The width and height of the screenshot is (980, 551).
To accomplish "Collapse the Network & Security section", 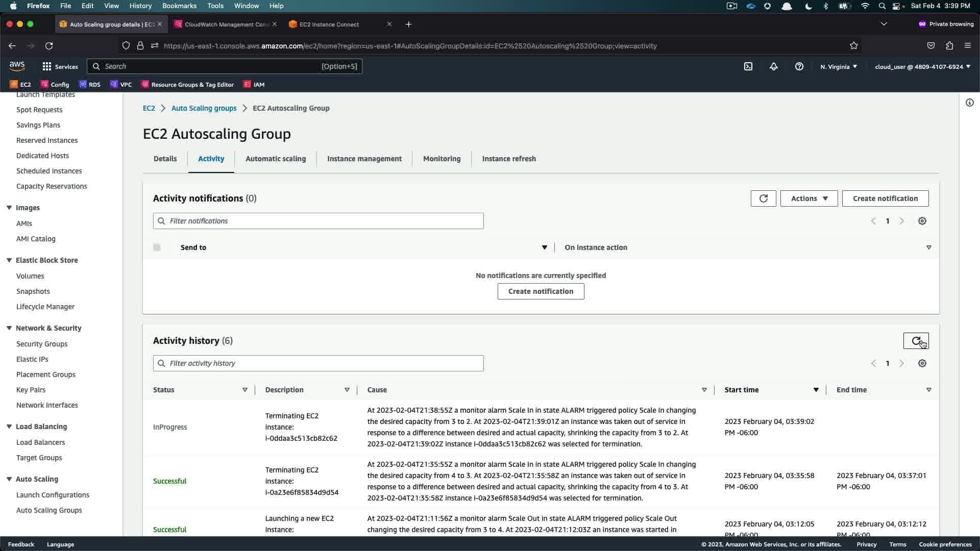I will click(x=9, y=328).
